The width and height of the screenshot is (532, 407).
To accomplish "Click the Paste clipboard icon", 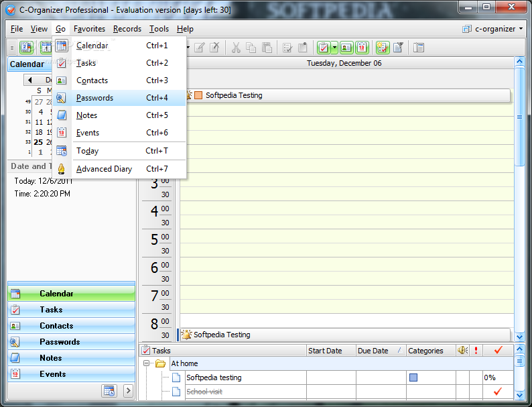I will tap(267, 48).
